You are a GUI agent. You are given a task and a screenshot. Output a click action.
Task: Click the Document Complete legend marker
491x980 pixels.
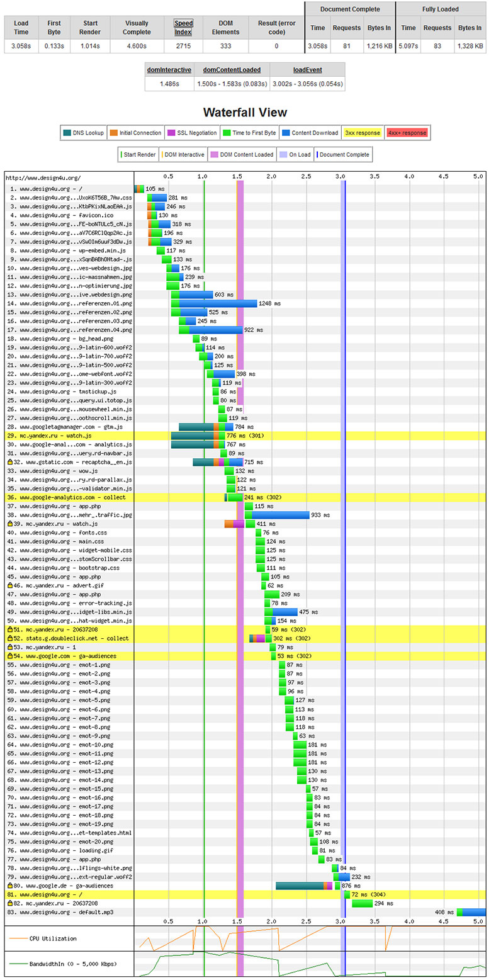317,154
